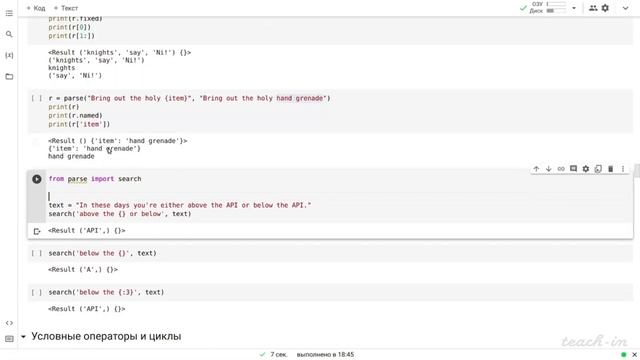Click the 'Условные операторы и циклы' heading
Image resolution: width=640 pixels, height=360 pixels.
point(106,337)
